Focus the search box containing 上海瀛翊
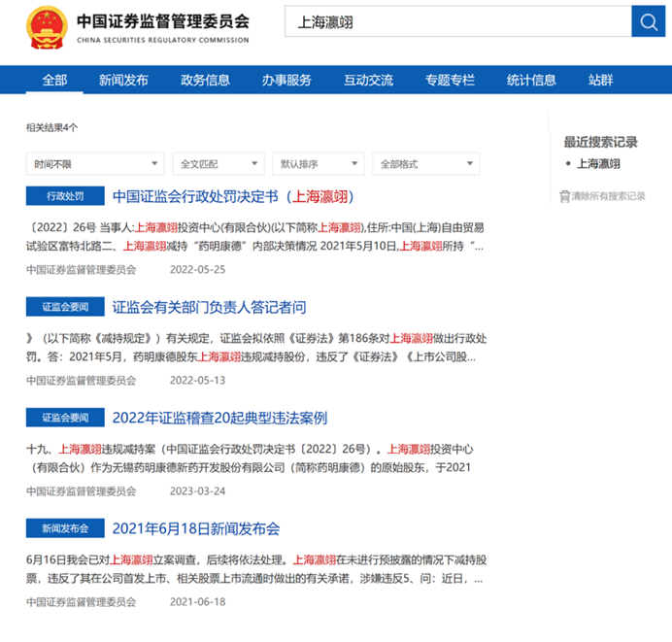This screenshot has height=642, width=672. [x=457, y=21]
